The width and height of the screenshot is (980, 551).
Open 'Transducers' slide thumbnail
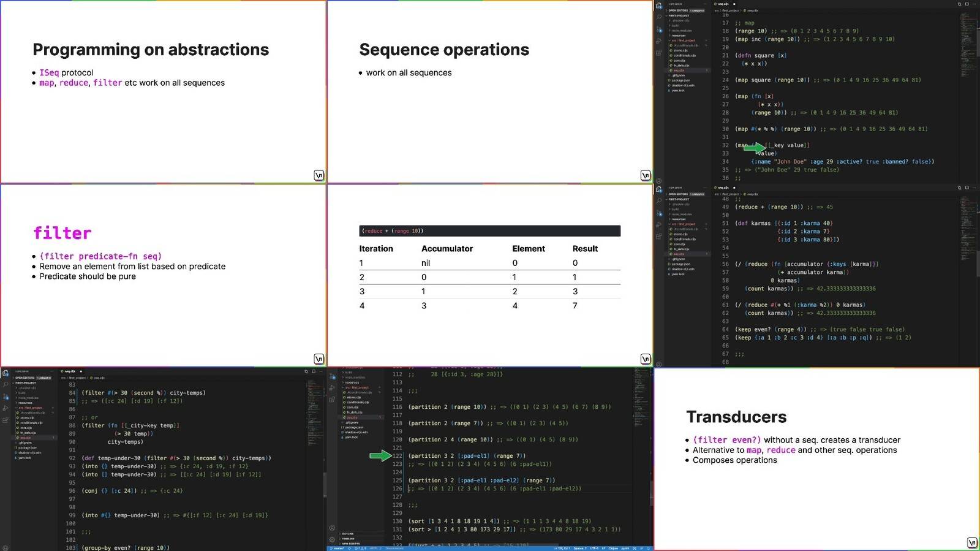coord(816,459)
